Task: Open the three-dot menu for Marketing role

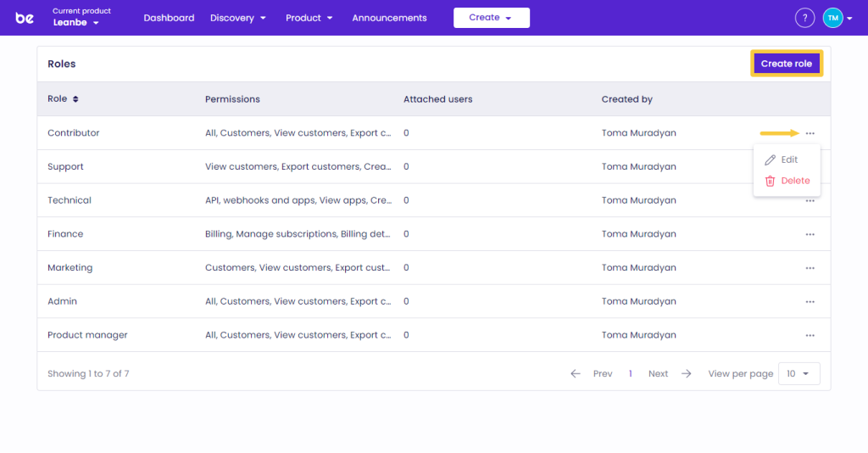Action: click(810, 268)
